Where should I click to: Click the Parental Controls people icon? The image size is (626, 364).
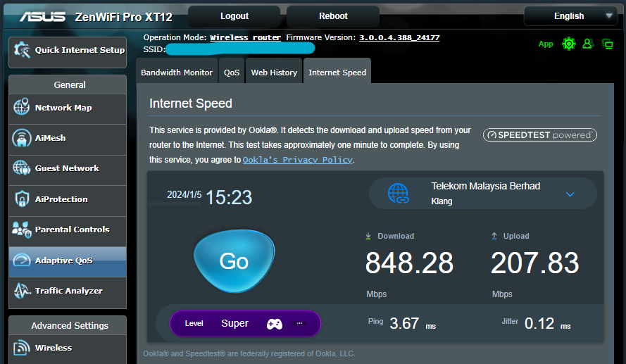(22, 230)
